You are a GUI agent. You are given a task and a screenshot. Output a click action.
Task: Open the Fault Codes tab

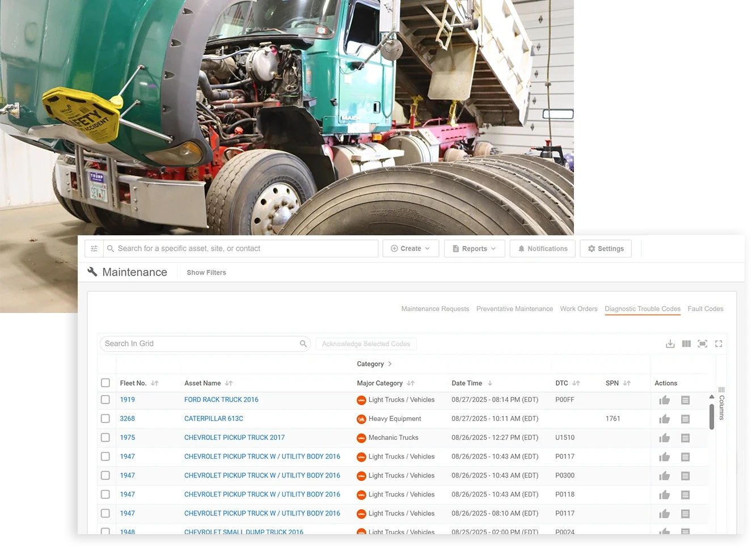coord(705,308)
